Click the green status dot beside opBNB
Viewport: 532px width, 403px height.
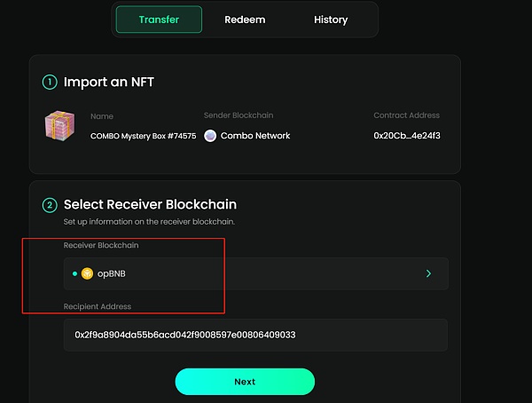click(74, 273)
